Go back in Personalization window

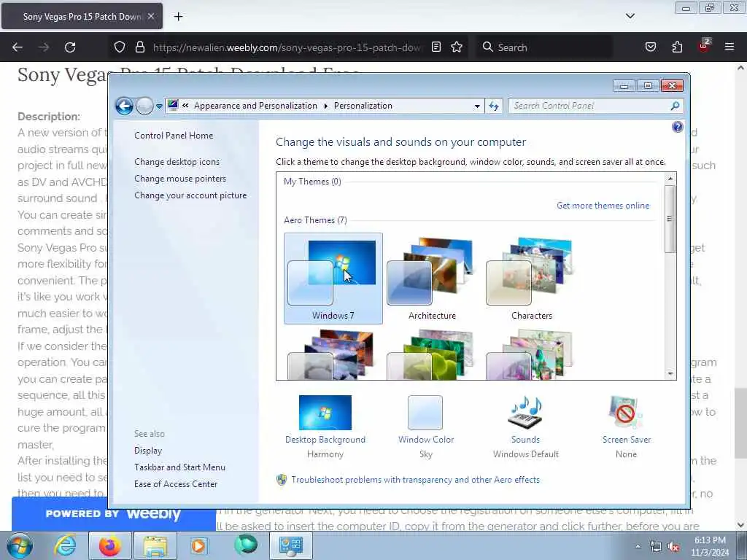(x=124, y=106)
